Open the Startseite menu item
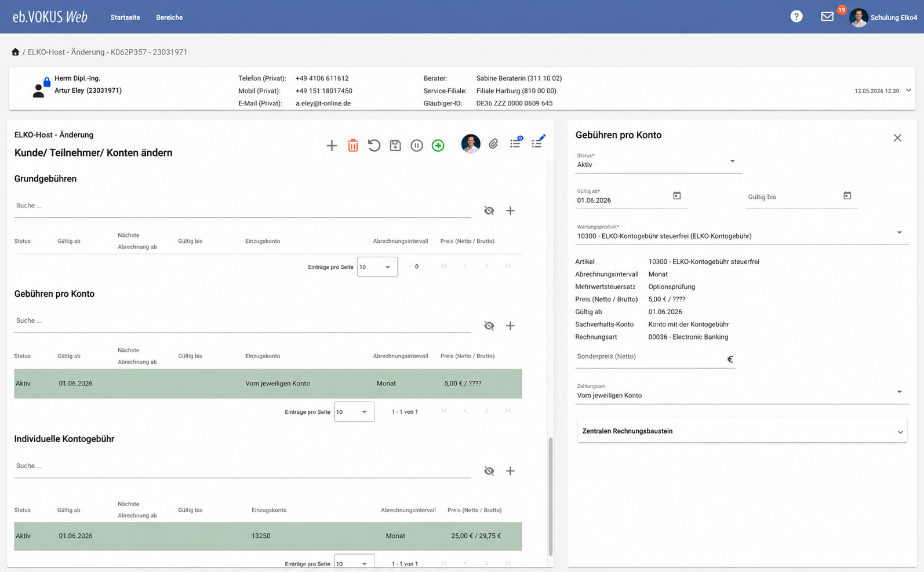924x572 pixels. [x=125, y=17]
